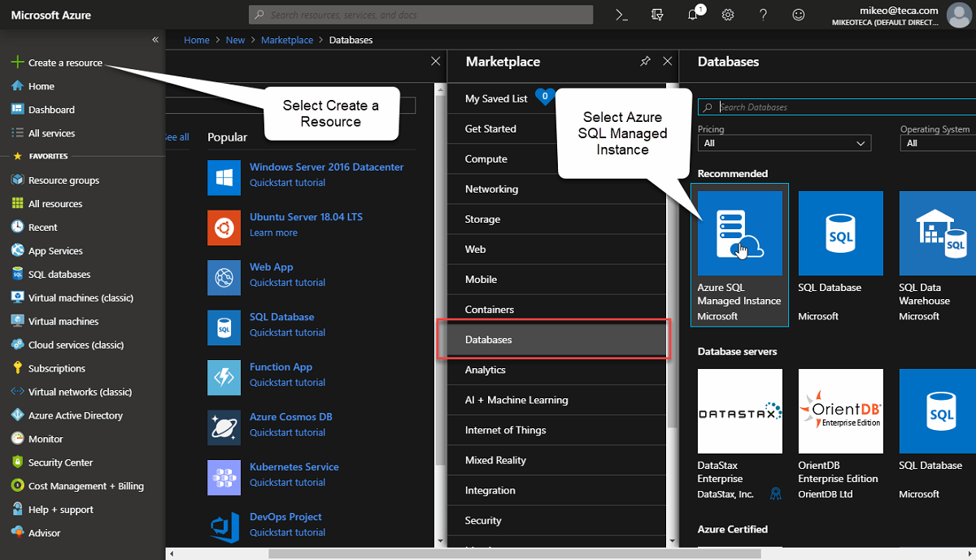The height and width of the screenshot is (560, 976).
Task: Open the Cloud Shell terminal icon
Action: click(622, 15)
